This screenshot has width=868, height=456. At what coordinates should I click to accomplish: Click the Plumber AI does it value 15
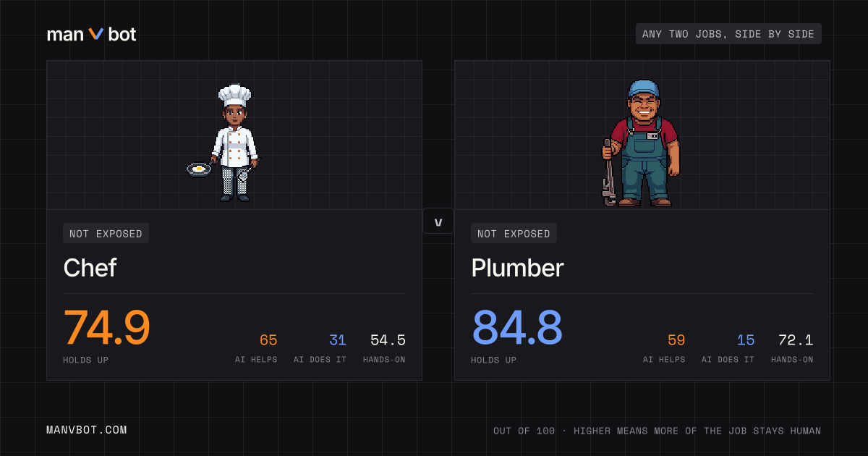point(746,340)
